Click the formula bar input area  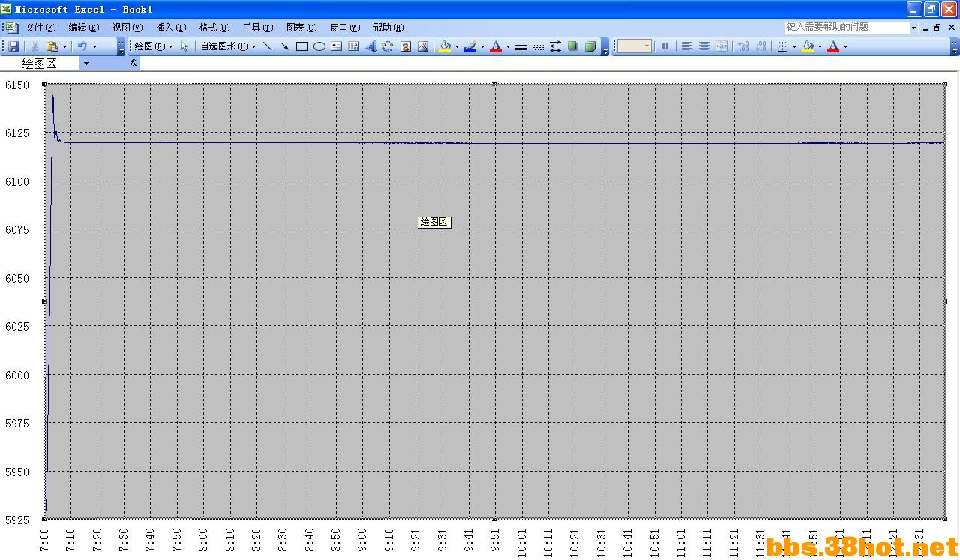coord(549,64)
